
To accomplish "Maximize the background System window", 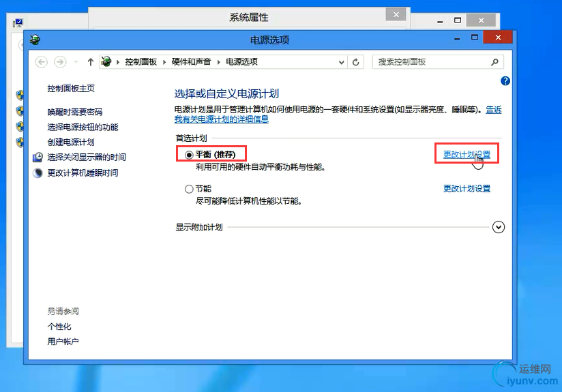I will pos(458,20).
